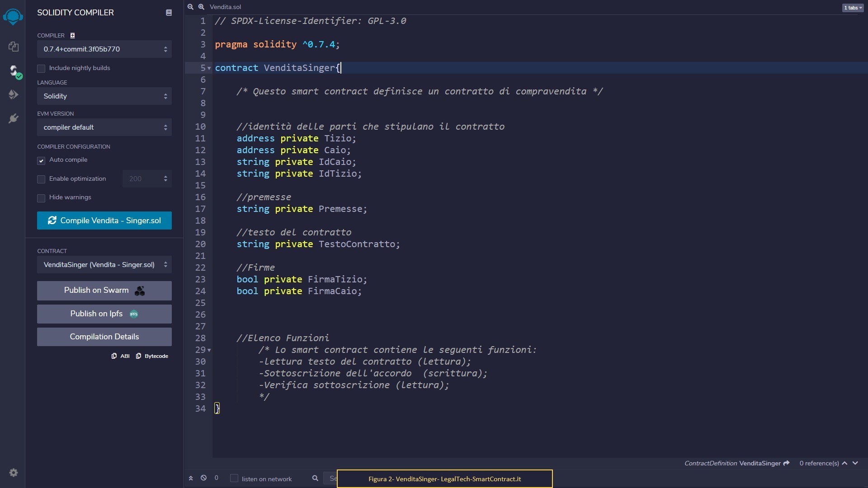Go to next reference down chevron
This screenshot has width=868, height=488.
tap(855, 463)
